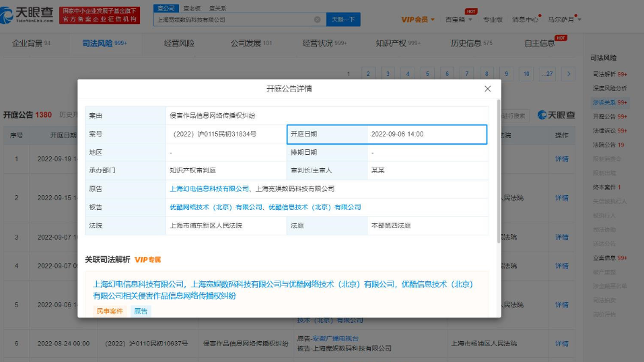644x362 pixels.
Task: Switch to the 公司发展 tab
Action: (x=251, y=43)
